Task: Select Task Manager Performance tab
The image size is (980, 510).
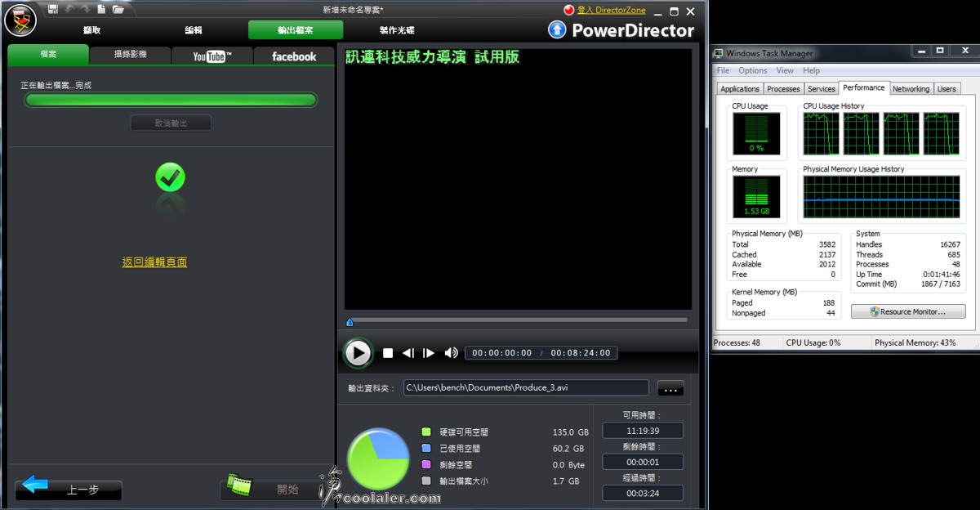Action: point(864,87)
